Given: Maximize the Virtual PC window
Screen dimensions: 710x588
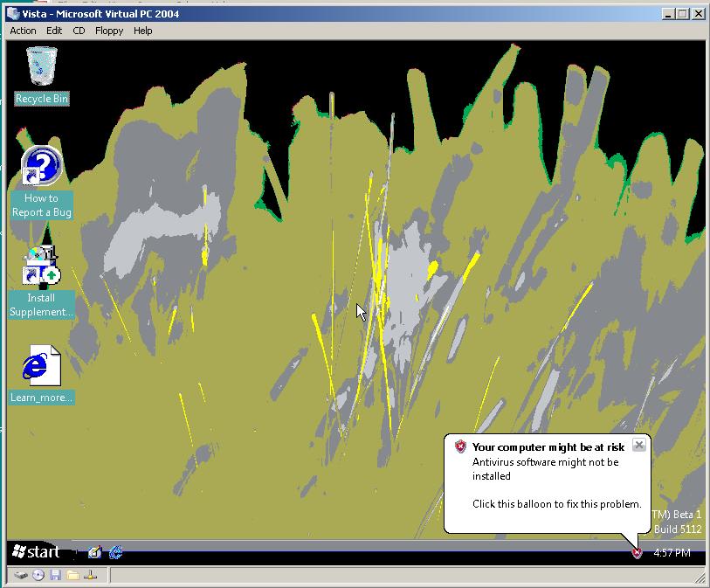Looking at the screenshot, I should [682, 14].
